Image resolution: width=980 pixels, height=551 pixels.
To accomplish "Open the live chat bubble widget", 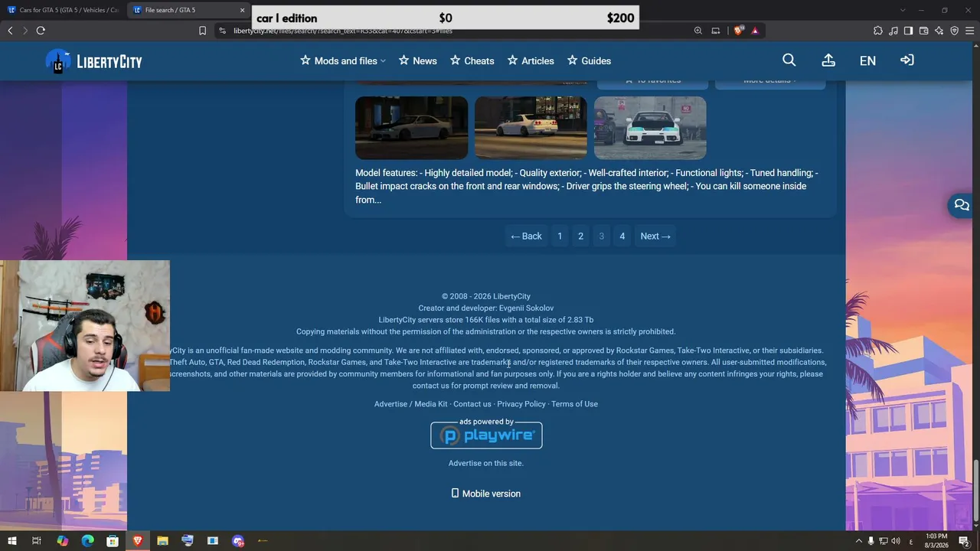I will click(x=962, y=205).
